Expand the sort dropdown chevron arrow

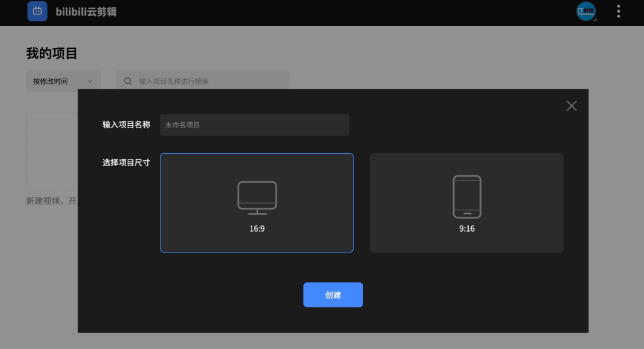(x=90, y=81)
